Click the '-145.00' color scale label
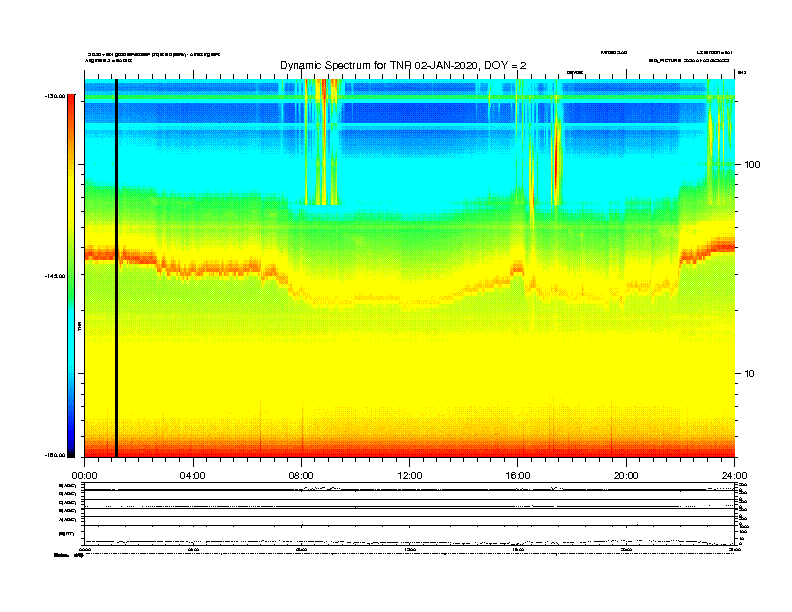 [x=55, y=276]
